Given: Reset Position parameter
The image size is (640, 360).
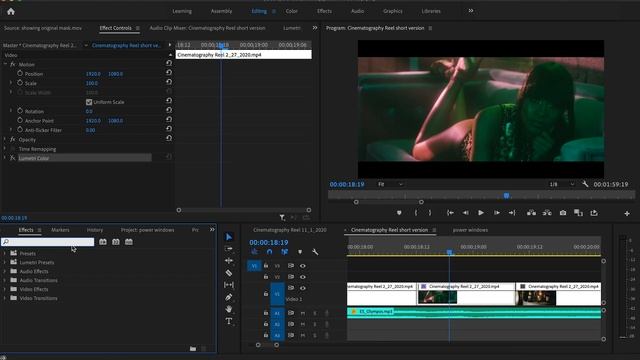Looking at the screenshot, I should (169, 73).
